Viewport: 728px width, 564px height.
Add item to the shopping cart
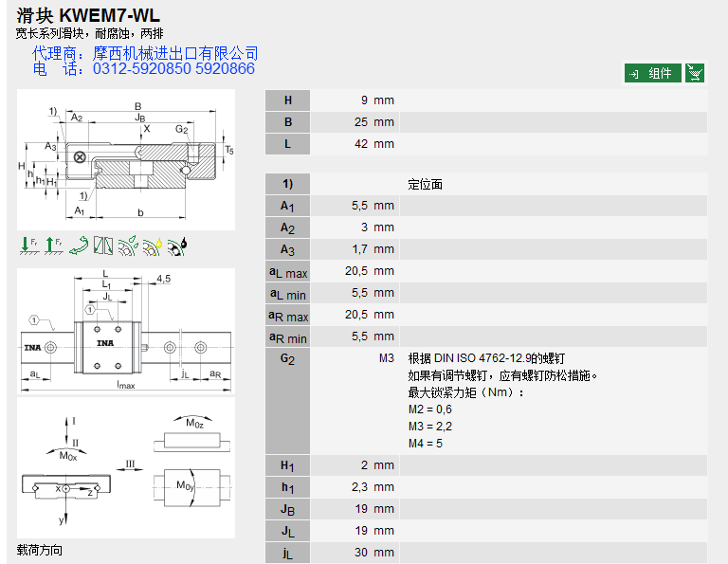(x=695, y=73)
